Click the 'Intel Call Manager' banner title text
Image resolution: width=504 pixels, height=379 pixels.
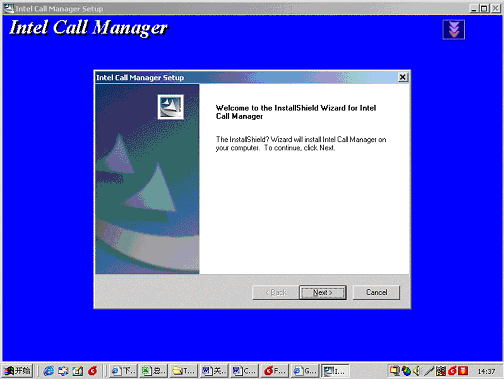pyautogui.click(x=89, y=28)
